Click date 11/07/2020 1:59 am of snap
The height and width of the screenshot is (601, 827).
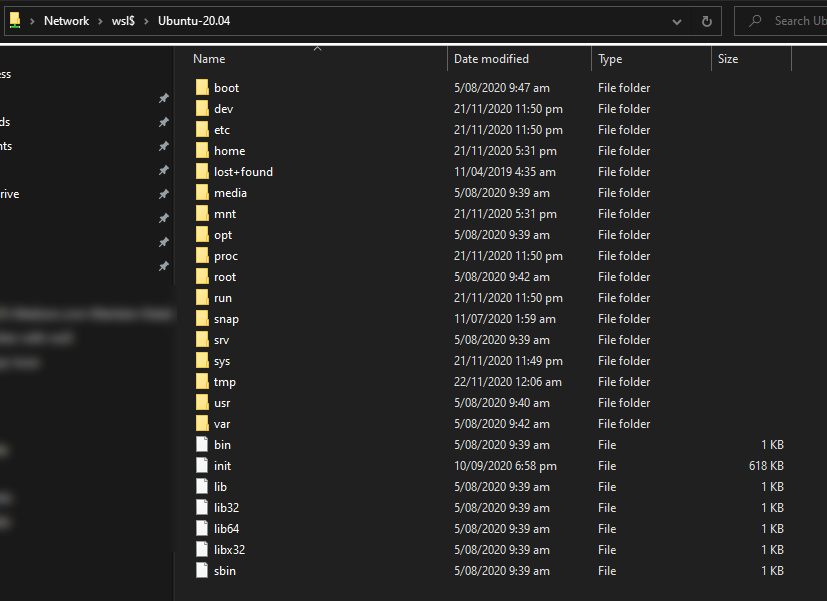pyautogui.click(x=505, y=319)
